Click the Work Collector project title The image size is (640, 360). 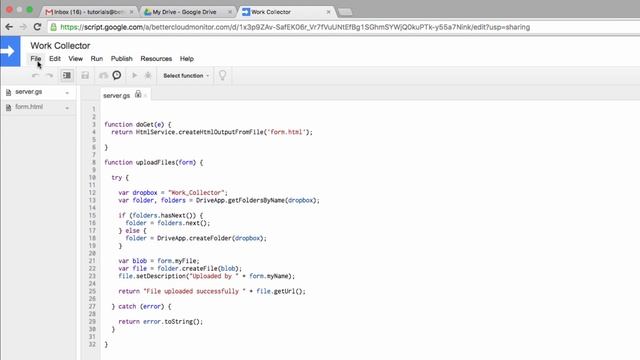coord(60,46)
